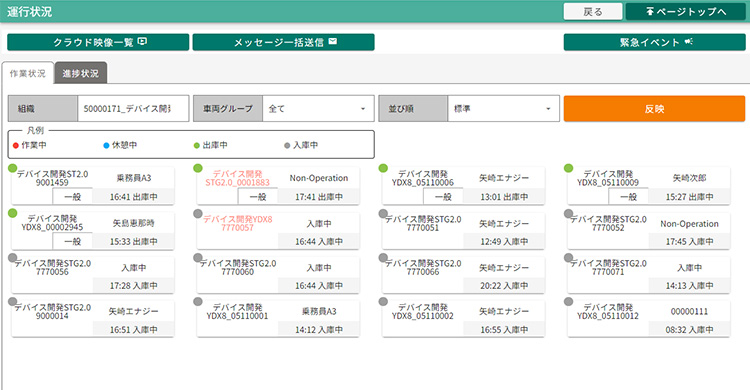
Task: Click gray status dot on 7770056 card
Action: (12, 257)
